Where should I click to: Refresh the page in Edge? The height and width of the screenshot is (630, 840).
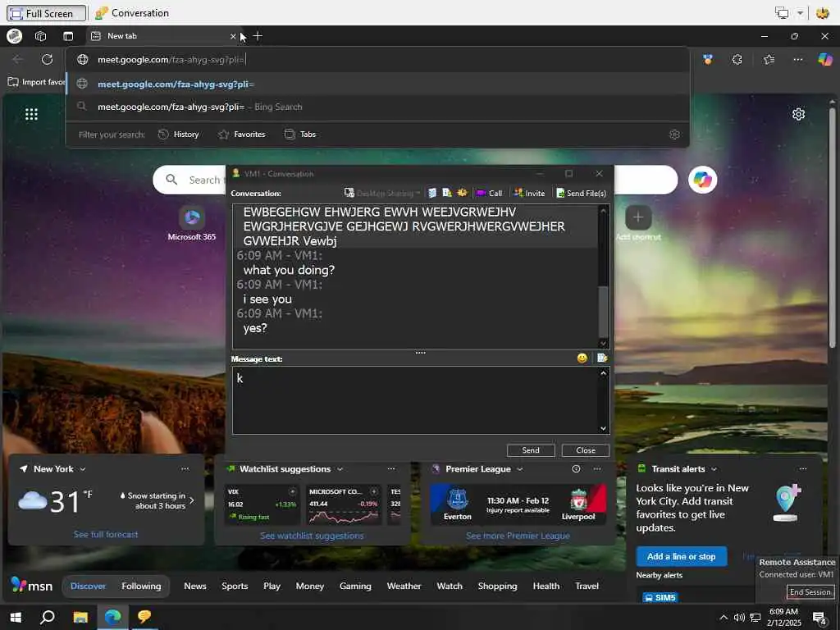[x=47, y=59]
